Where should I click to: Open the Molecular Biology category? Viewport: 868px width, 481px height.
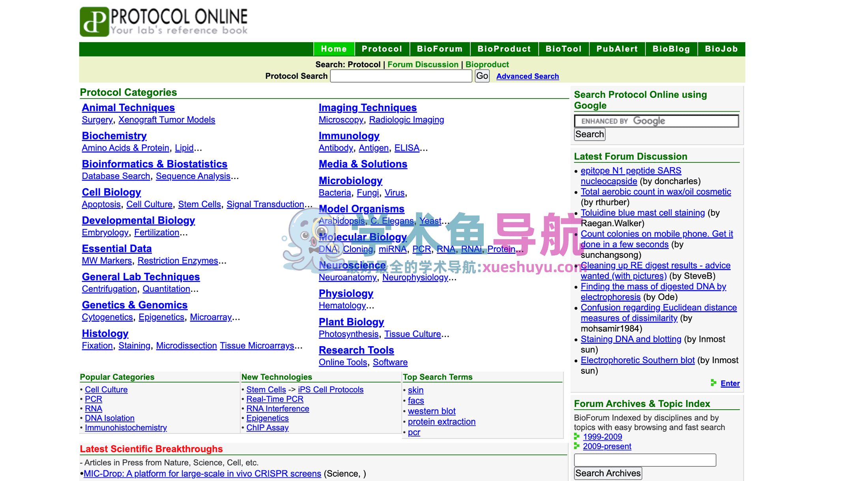coord(362,237)
